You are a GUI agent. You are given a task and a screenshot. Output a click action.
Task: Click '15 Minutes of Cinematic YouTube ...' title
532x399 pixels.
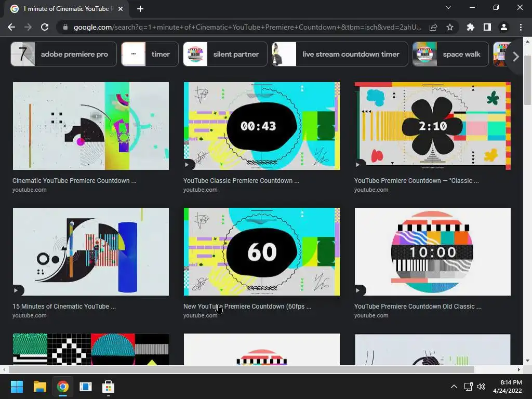[64, 306]
